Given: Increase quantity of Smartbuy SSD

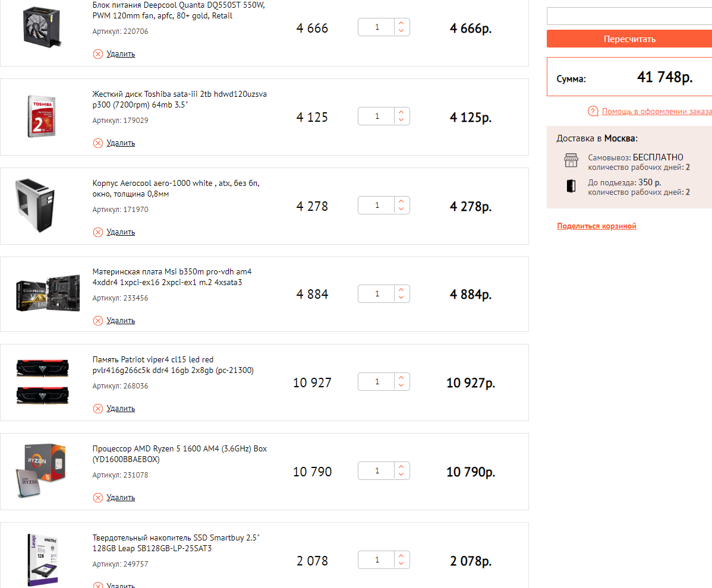Looking at the screenshot, I should [402, 556].
